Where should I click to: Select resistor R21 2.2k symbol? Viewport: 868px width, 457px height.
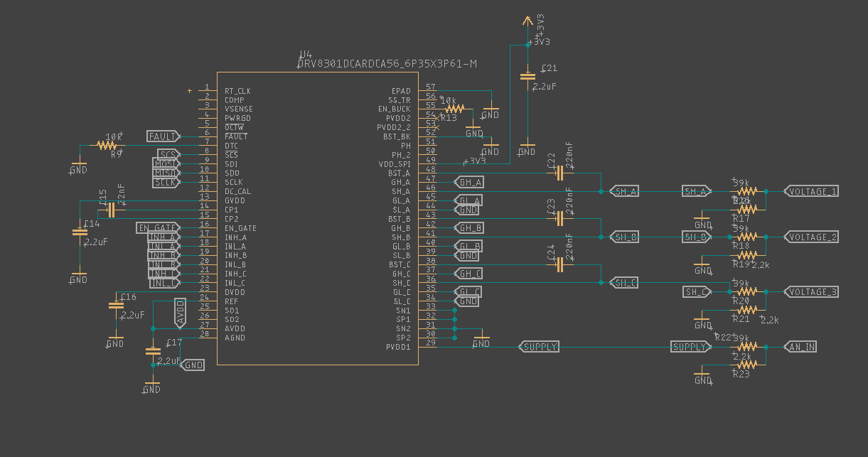coord(746,310)
